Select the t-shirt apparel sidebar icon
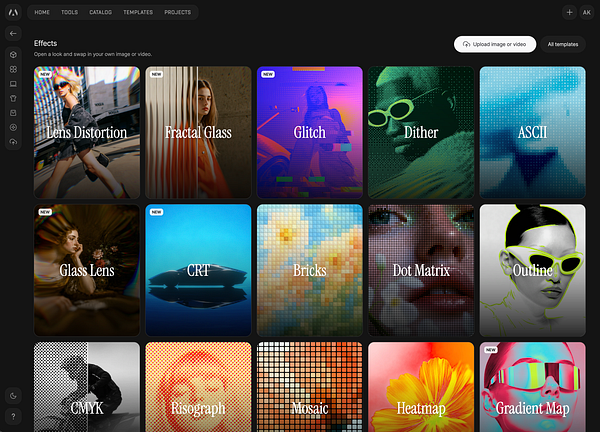 13,98
